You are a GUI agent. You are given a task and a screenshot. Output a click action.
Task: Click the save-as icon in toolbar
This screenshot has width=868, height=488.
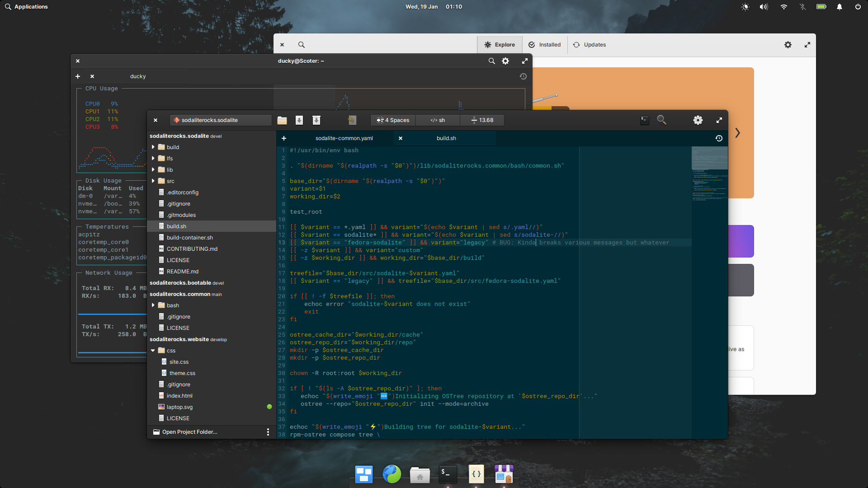[316, 120]
